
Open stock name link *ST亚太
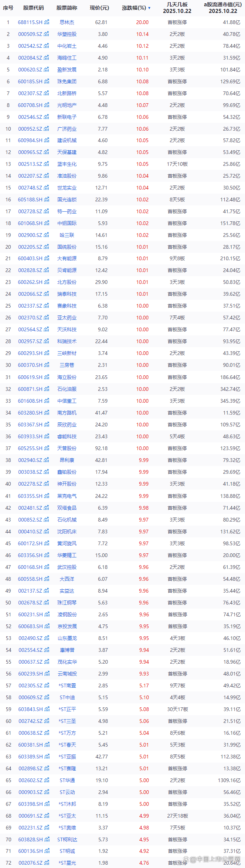67,816
